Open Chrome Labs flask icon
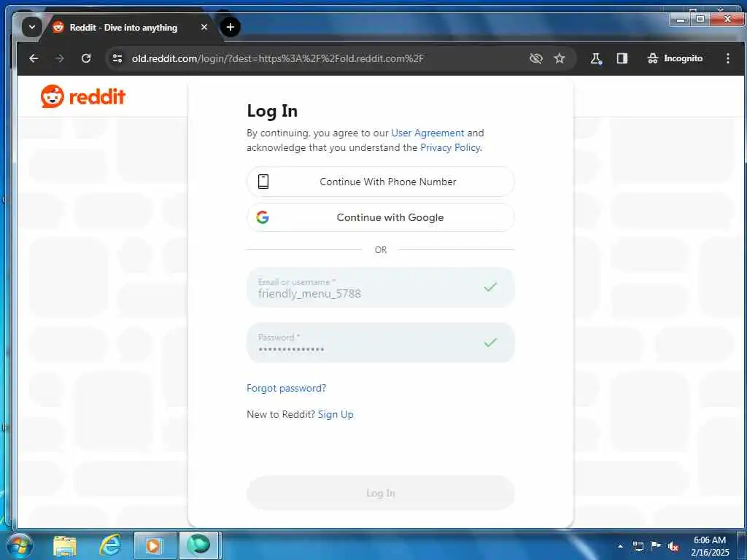Image resolution: width=747 pixels, height=560 pixels. click(596, 58)
